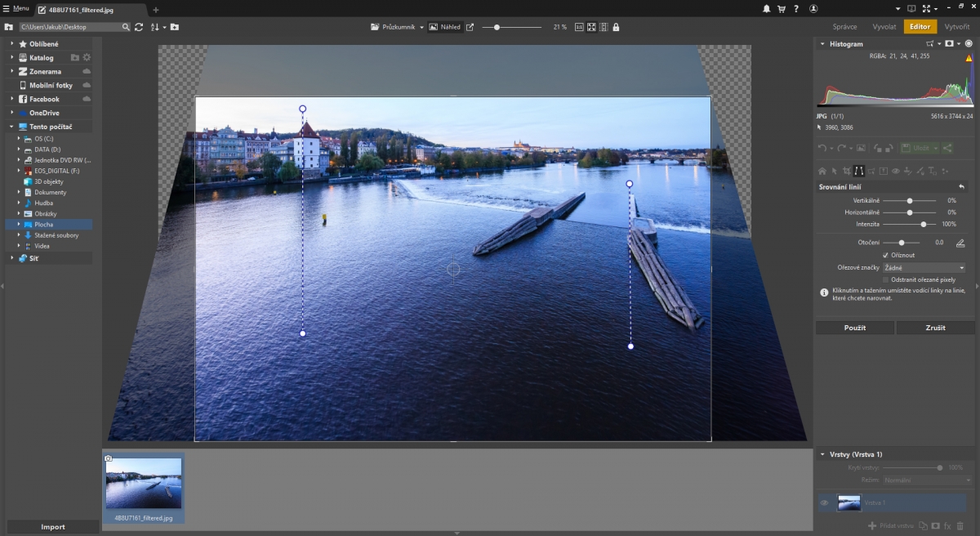Open the notifications bell
The width and height of the screenshot is (980, 536).
[x=766, y=9]
